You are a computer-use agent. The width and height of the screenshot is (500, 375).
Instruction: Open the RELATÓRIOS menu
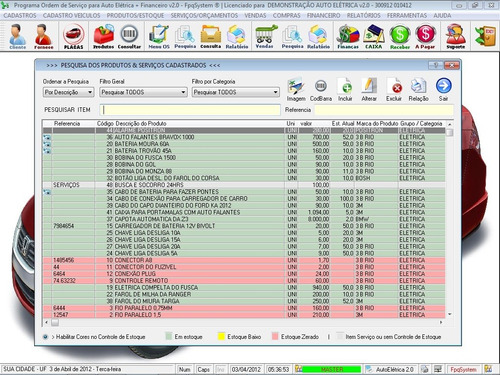(x=363, y=15)
